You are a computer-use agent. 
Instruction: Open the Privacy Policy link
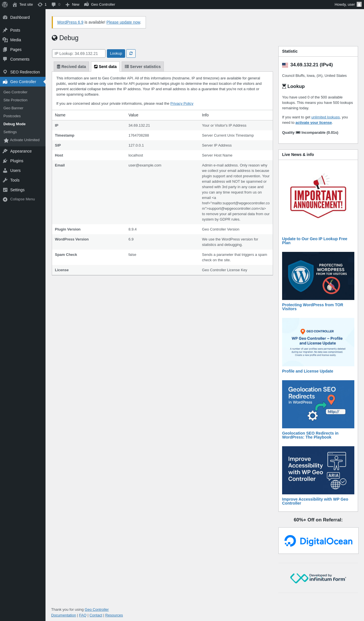182,104
